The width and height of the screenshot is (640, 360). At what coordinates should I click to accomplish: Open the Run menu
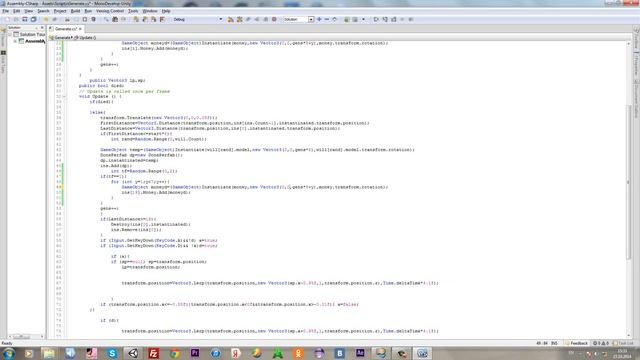point(88,11)
